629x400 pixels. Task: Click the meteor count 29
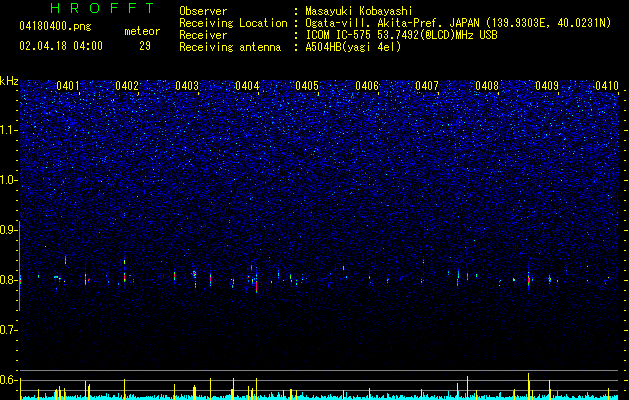[145, 46]
